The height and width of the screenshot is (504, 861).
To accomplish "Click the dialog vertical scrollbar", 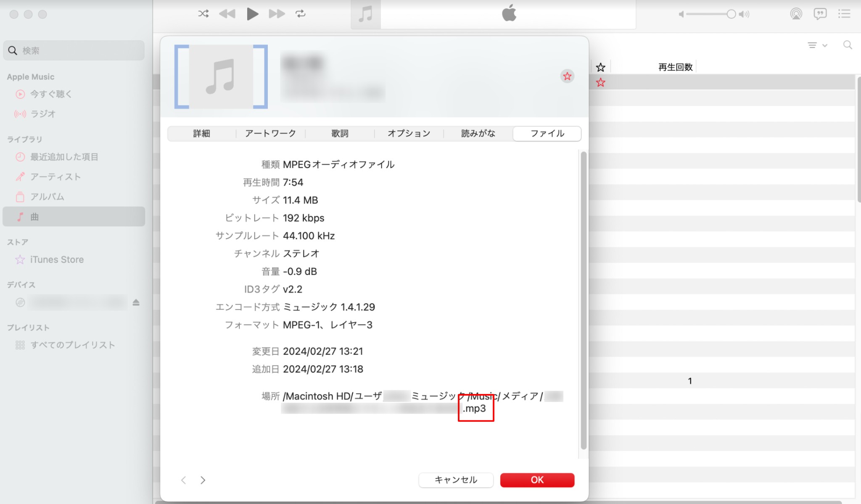I will click(584, 300).
